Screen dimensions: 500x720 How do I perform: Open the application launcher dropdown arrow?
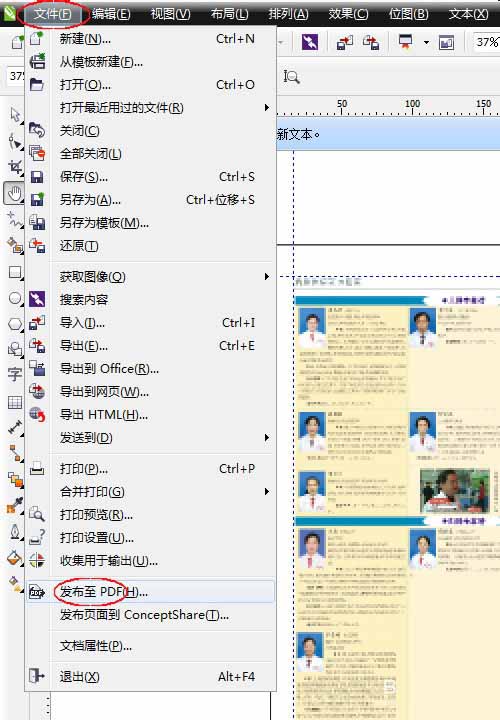(427, 42)
